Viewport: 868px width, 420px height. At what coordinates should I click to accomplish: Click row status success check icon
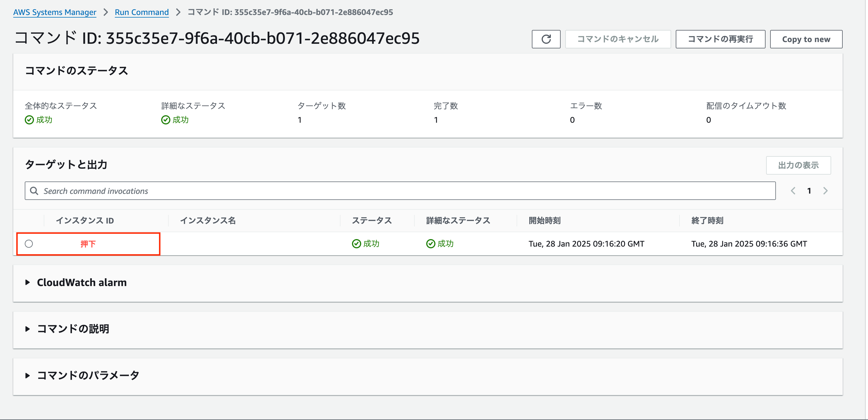click(356, 244)
